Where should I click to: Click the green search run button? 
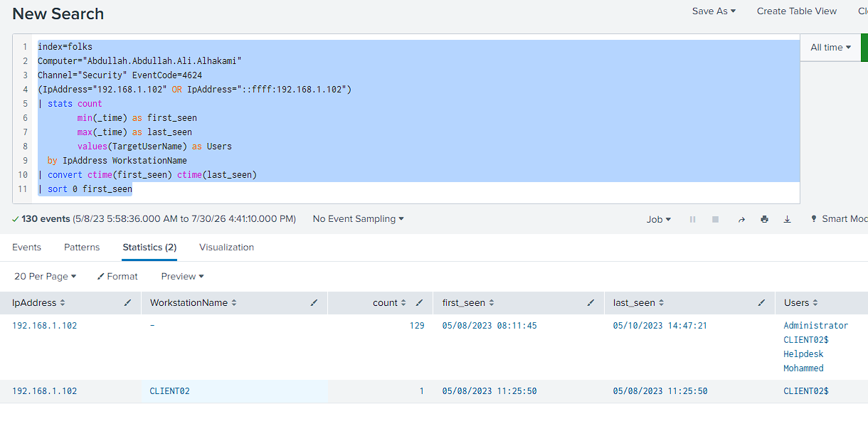pos(864,48)
